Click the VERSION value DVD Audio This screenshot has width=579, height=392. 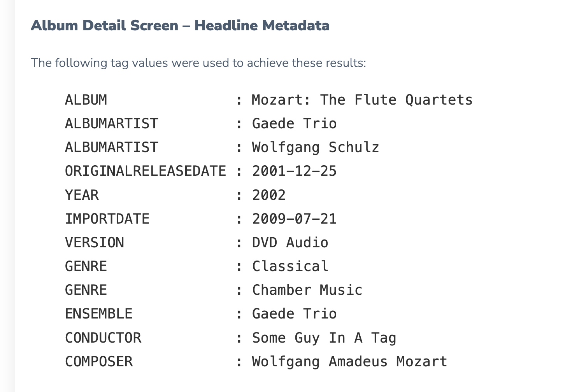pyautogui.click(x=290, y=243)
